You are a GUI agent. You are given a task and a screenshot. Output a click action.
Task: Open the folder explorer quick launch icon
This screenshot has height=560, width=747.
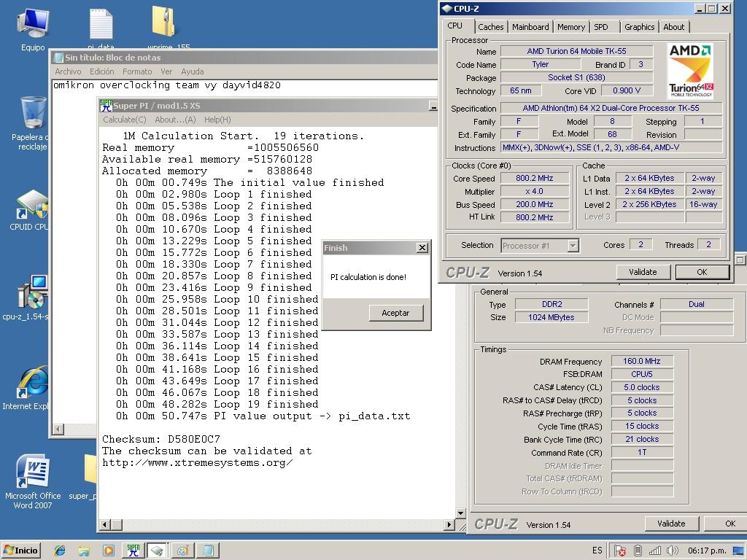point(84,551)
